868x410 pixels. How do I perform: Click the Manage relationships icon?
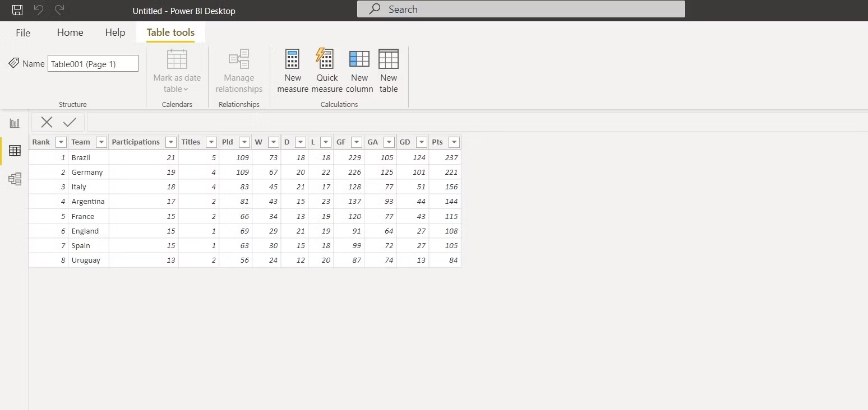239,59
